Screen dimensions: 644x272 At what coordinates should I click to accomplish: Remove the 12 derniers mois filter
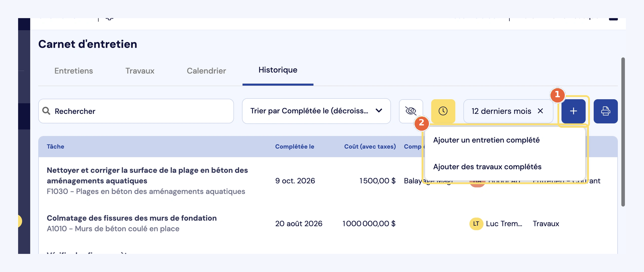pos(540,111)
